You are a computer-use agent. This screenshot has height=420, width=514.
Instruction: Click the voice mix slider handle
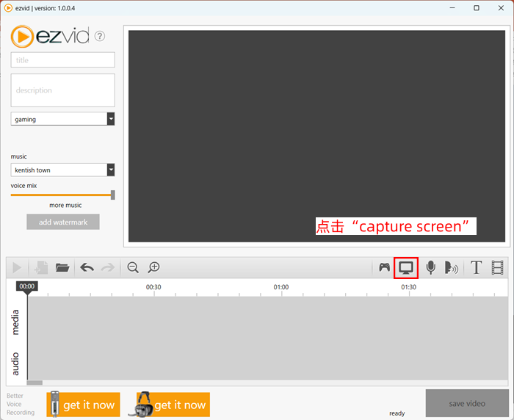tap(113, 195)
